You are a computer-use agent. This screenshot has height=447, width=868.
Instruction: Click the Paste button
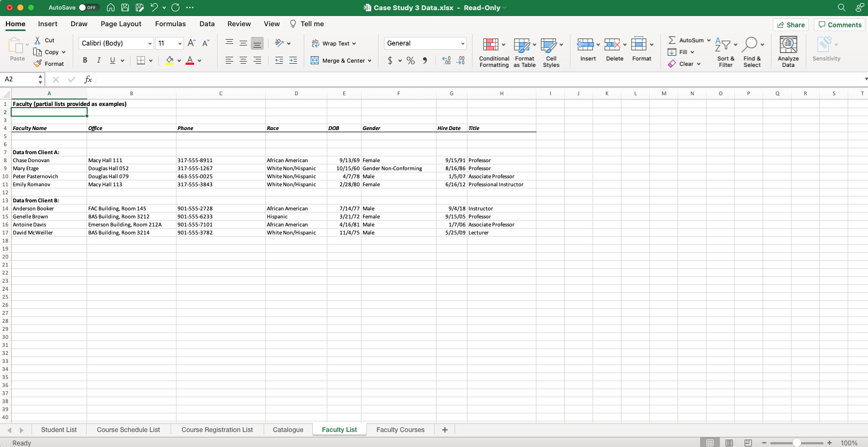pos(17,50)
